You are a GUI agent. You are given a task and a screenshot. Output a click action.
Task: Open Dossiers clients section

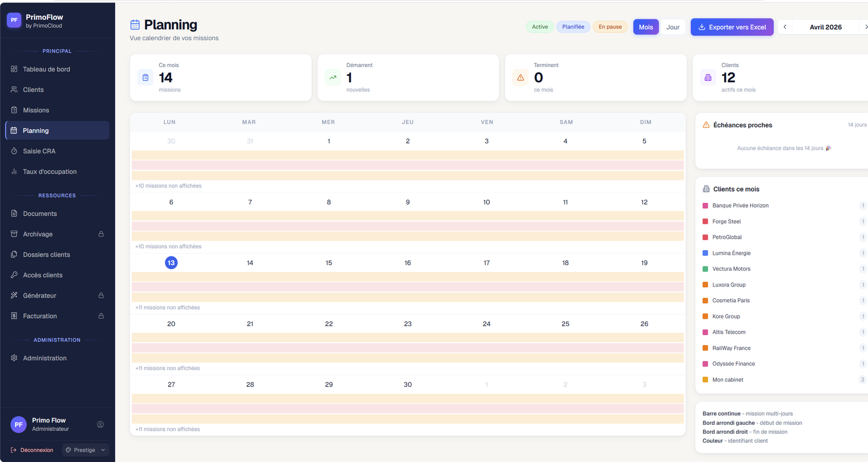pos(57,254)
